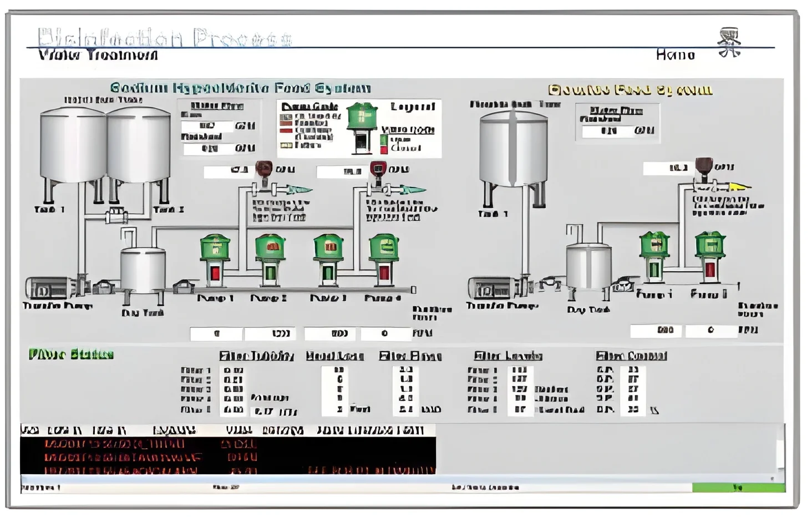Open Pump 1 in the hypochlorite feed system
The image size is (812, 517).
tap(215, 261)
